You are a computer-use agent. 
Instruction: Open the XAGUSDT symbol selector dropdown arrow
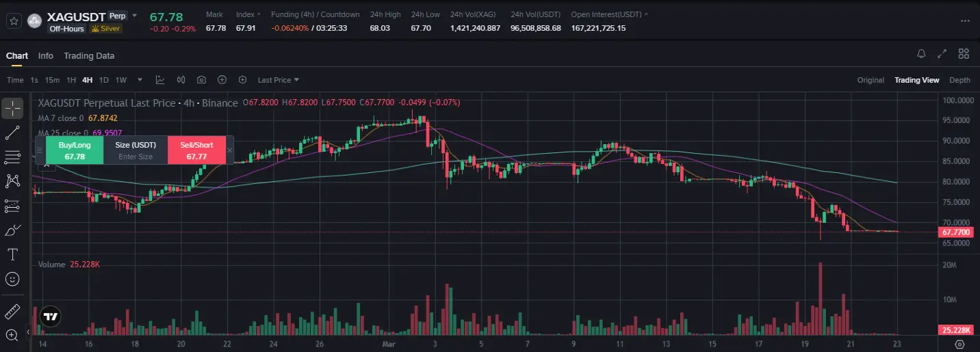(x=134, y=16)
